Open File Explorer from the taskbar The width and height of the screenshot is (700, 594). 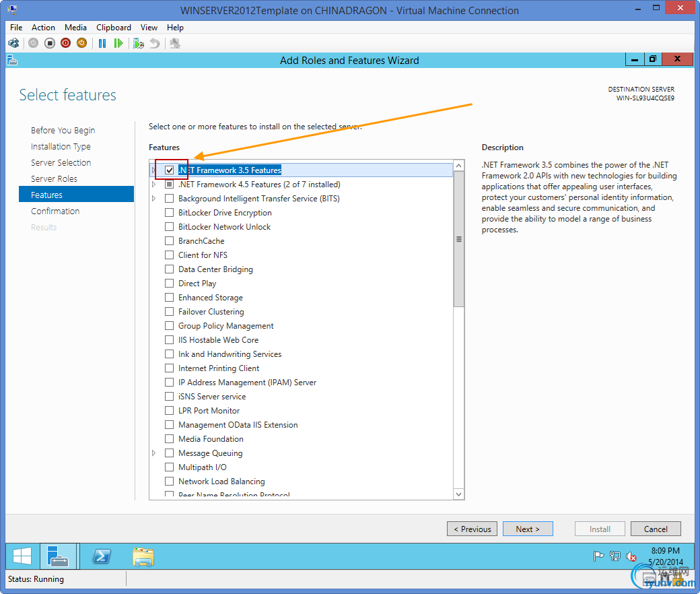coord(143,557)
